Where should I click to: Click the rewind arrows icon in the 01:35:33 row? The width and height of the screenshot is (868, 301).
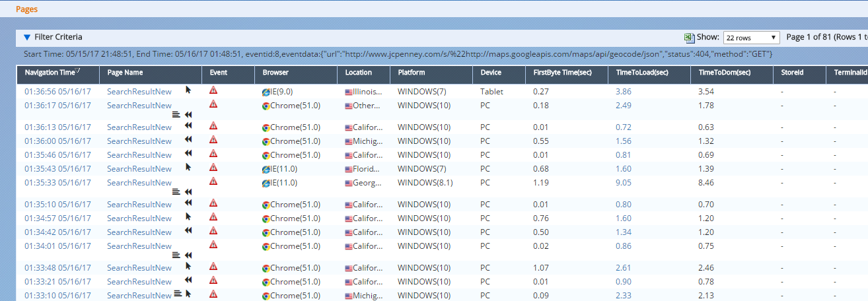coord(188,191)
